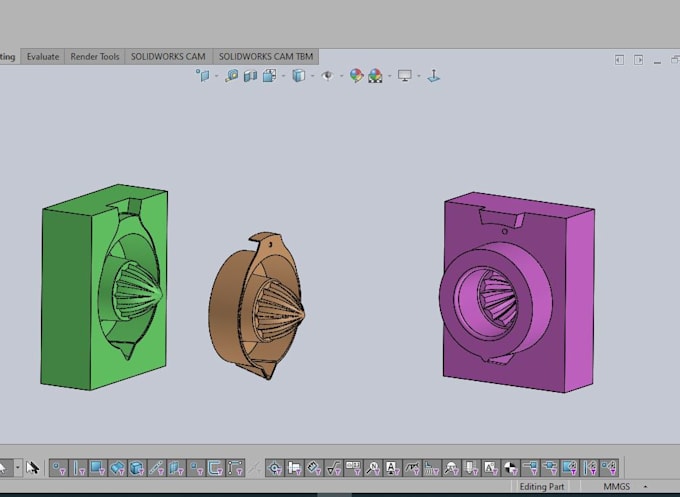Click the Editing Part status label

pos(542,487)
